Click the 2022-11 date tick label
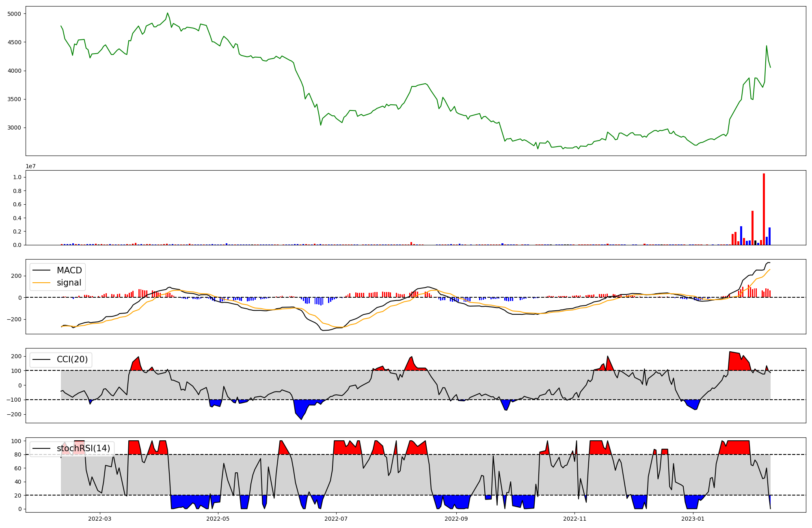Image resolution: width=812 pixels, height=528 pixels. (x=575, y=519)
